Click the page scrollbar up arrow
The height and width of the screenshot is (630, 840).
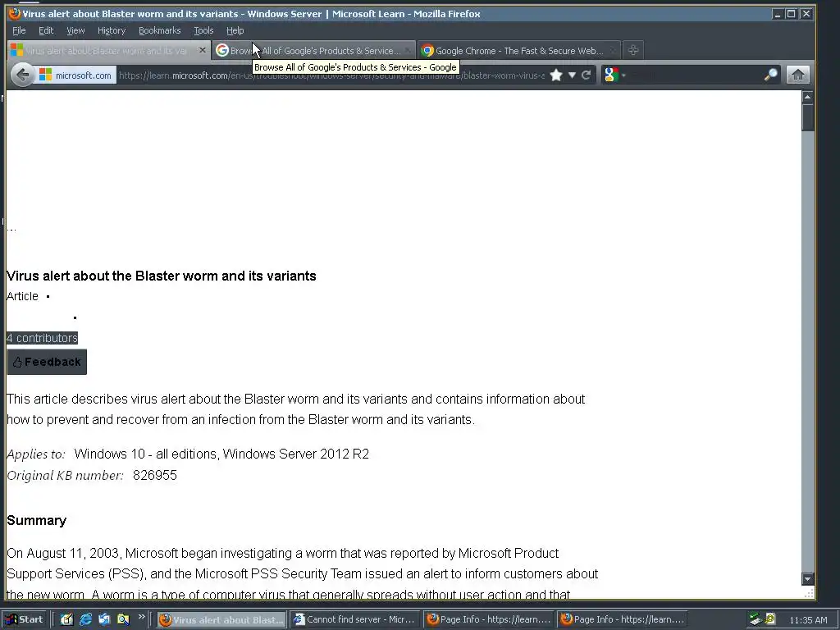tap(807, 97)
